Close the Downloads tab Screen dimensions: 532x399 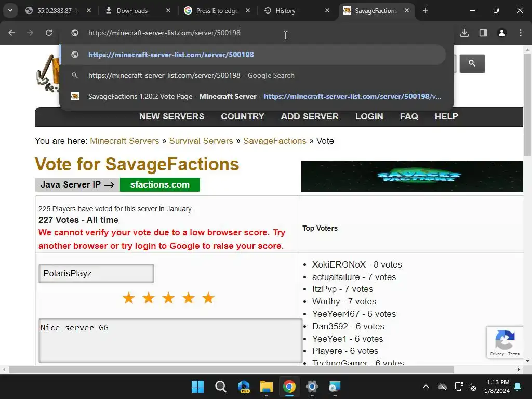(168, 11)
